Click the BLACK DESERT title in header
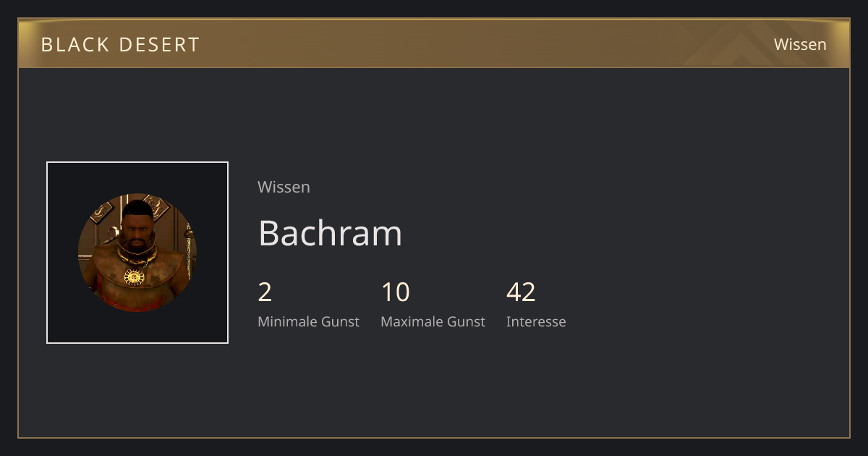Viewport: 868px width, 456px height. [x=120, y=44]
